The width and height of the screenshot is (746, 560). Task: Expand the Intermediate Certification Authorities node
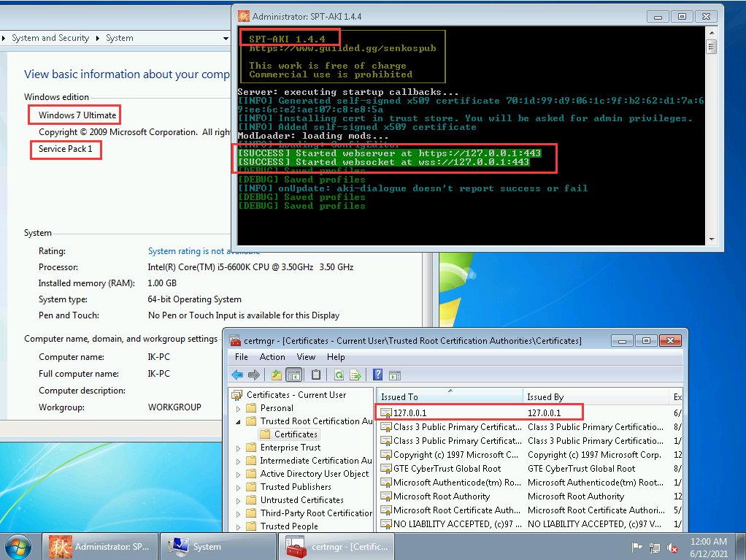(239, 461)
